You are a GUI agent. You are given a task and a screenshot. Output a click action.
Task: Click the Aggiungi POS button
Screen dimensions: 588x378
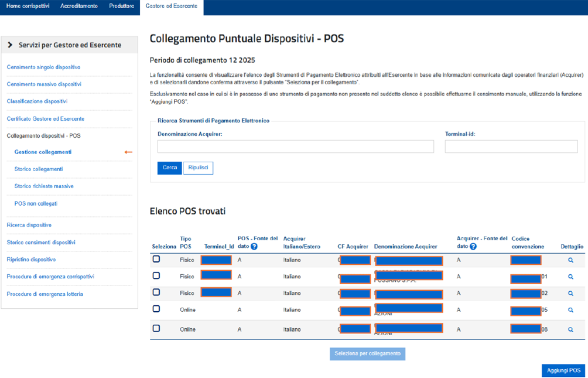[563, 370]
